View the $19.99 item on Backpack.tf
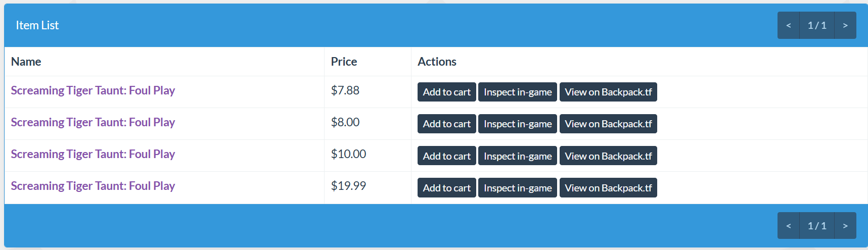Screen dimensions: 868x250 (x=608, y=187)
